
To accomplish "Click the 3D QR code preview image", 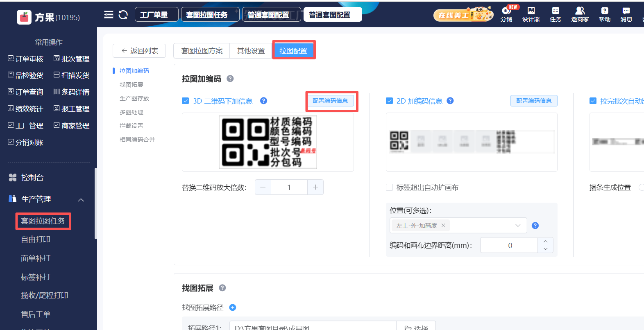I will click(268, 142).
